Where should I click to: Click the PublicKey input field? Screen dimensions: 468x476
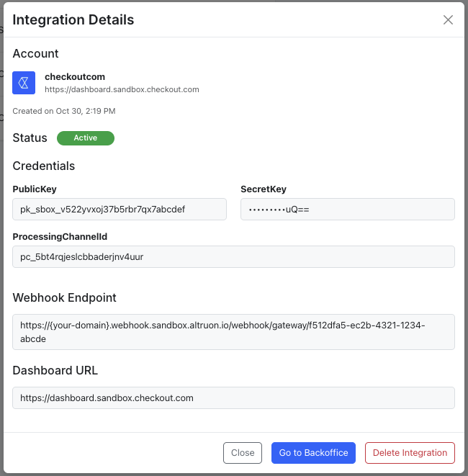120,210
